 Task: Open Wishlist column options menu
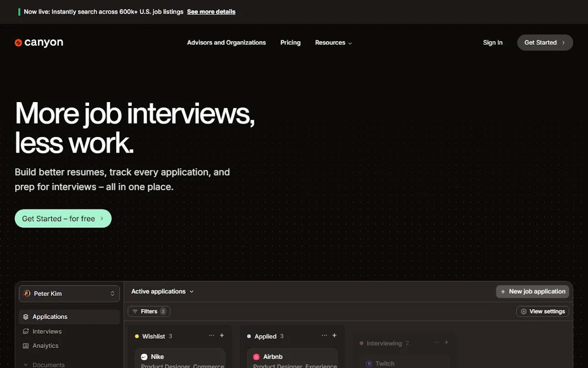[212, 336]
